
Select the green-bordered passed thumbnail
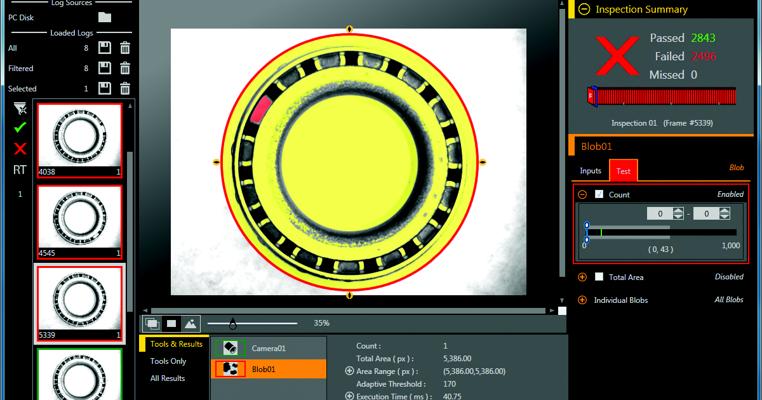tap(79, 374)
